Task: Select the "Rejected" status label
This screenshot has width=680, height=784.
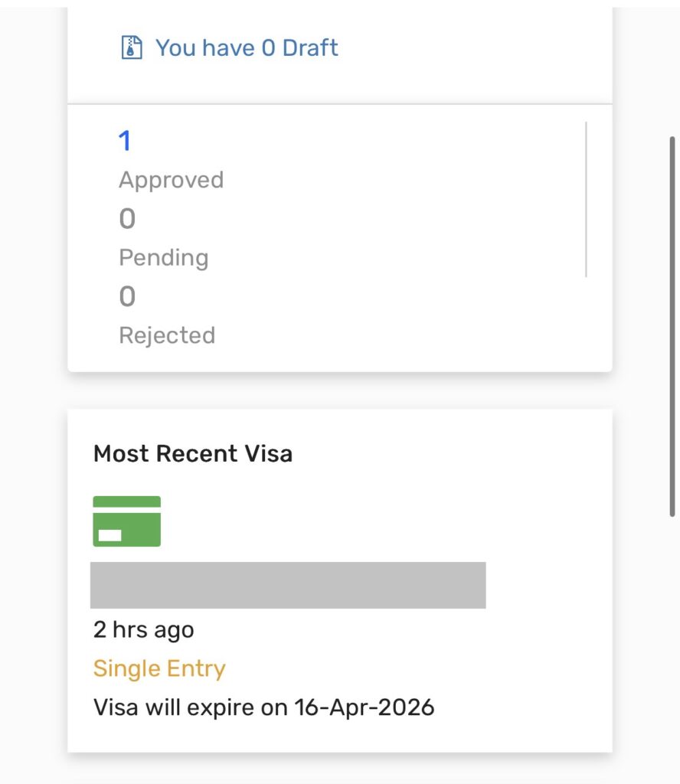Action: (167, 335)
